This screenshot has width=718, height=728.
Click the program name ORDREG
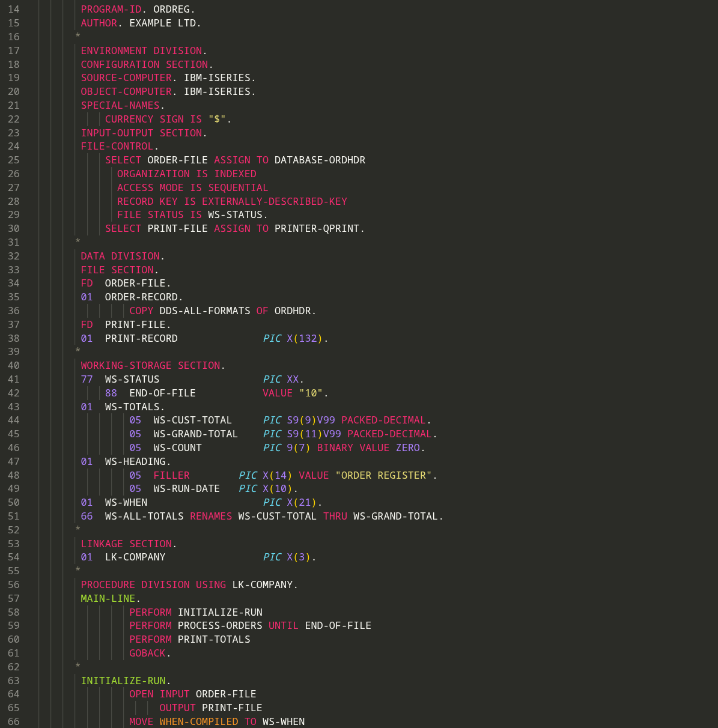click(171, 10)
